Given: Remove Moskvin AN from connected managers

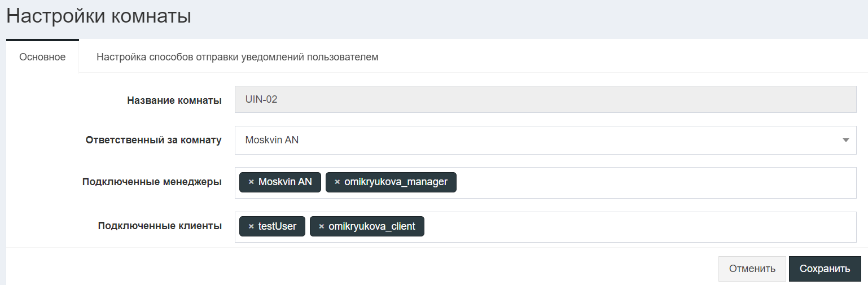Looking at the screenshot, I should [x=251, y=182].
